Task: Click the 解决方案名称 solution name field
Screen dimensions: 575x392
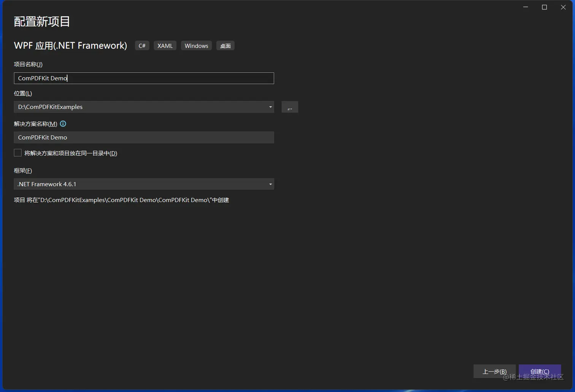Action: pyautogui.click(x=144, y=137)
